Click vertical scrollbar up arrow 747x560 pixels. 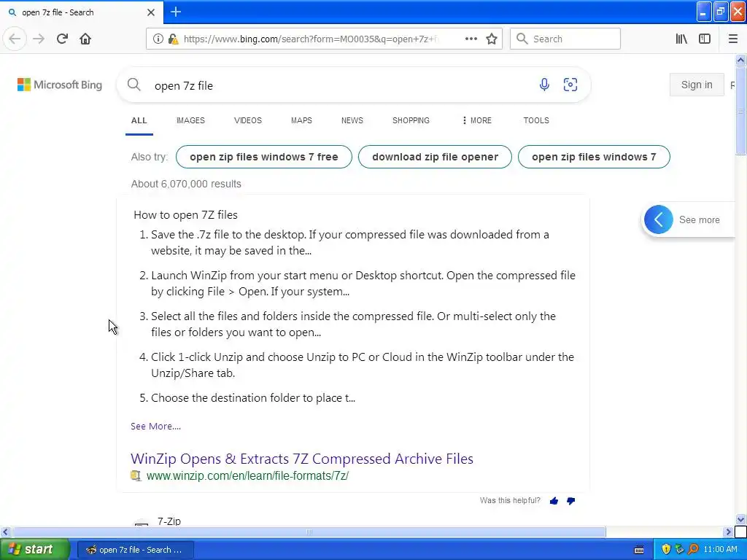(x=740, y=60)
